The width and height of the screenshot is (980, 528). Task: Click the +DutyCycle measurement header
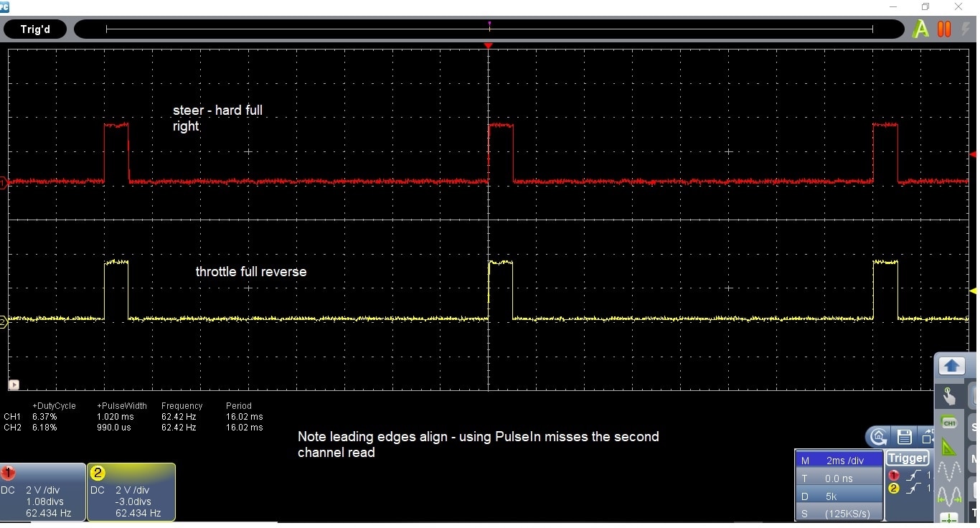(x=54, y=406)
